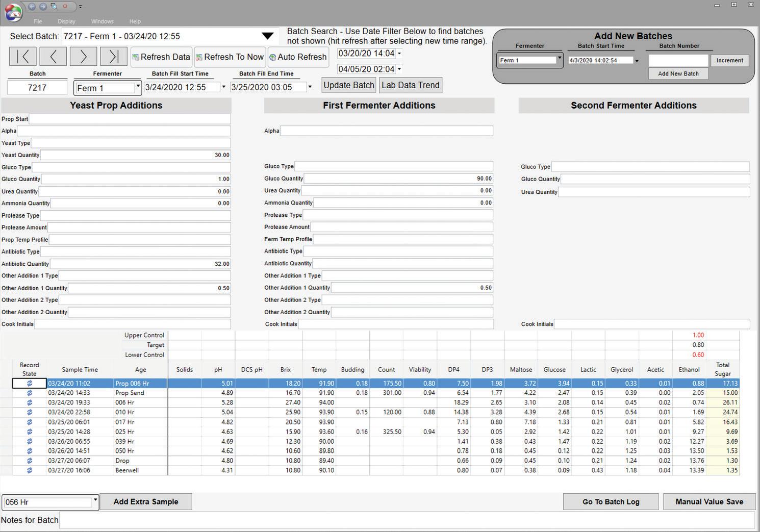Go to the next batch

(83, 56)
